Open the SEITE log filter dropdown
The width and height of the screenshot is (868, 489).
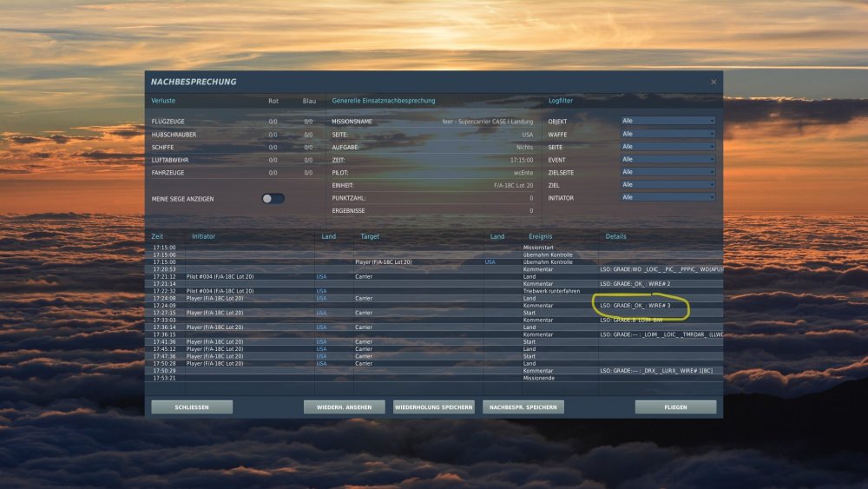[x=667, y=147]
